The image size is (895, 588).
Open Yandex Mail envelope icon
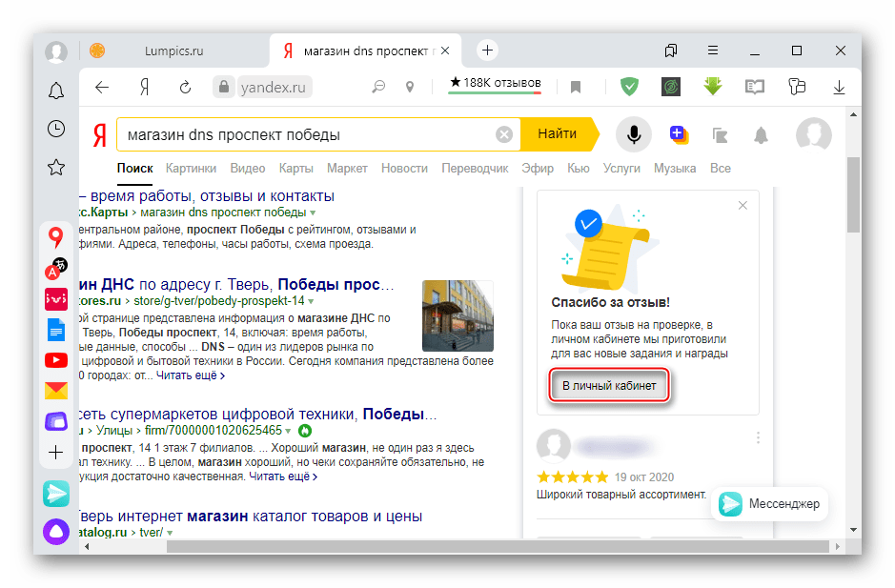pyautogui.click(x=56, y=390)
